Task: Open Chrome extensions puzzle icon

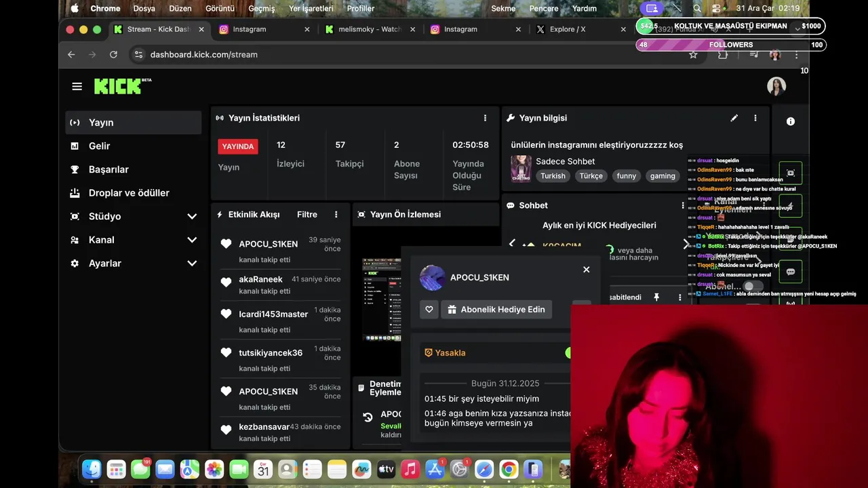Action: 723,54
